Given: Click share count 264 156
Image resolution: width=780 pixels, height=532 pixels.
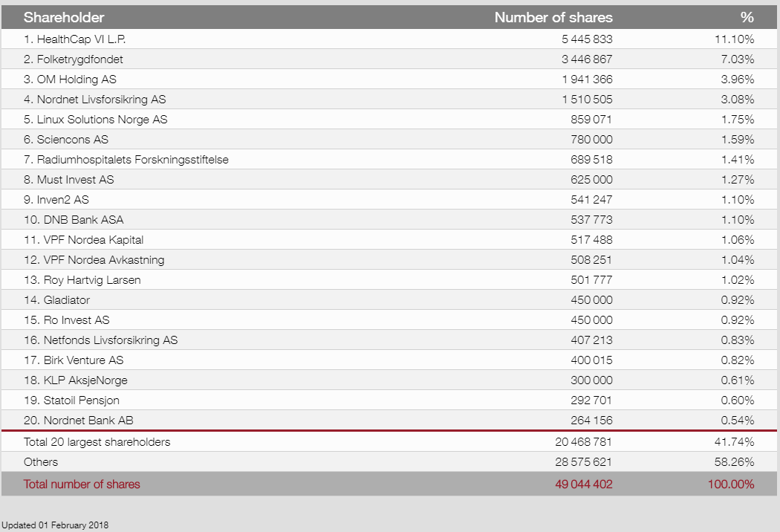Looking at the screenshot, I should pyautogui.click(x=591, y=421).
